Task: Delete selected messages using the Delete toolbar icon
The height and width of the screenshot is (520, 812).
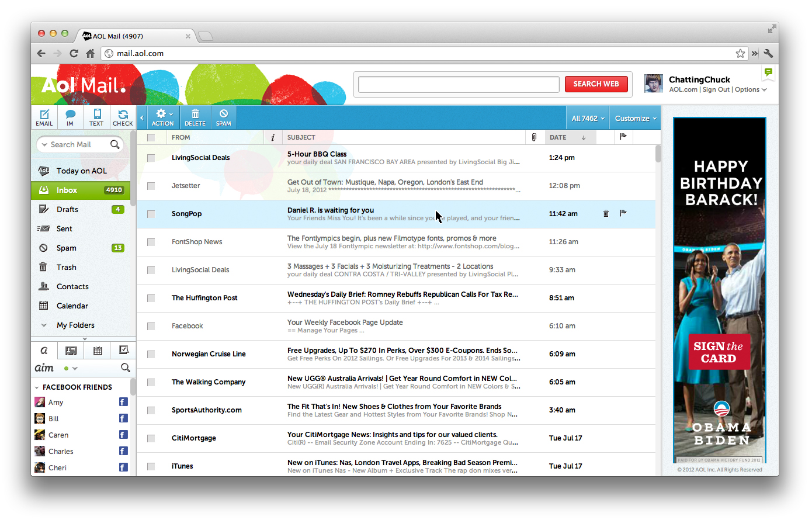Action: click(x=195, y=117)
